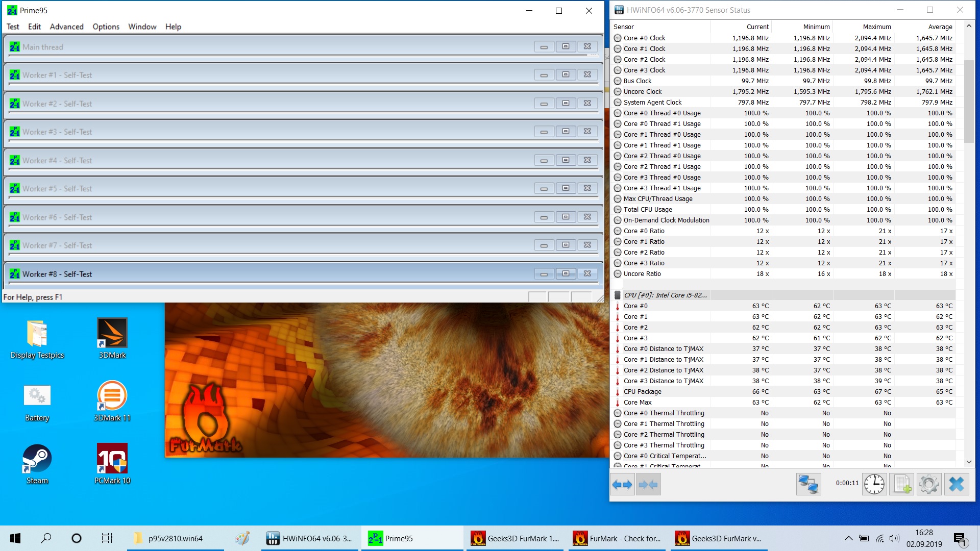Screen dimensions: 980x551
Task: Open the Prime95 Window menu
Action: 142,27
